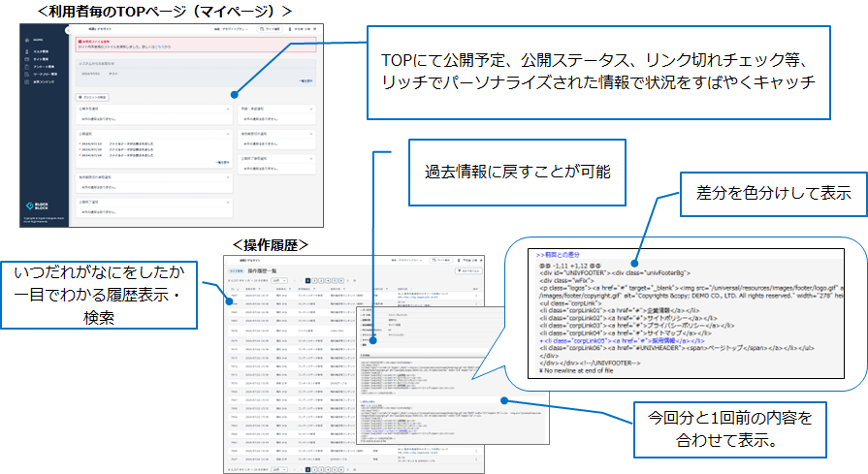
Task: Click the widget settings button
Action: coord(93,98)
